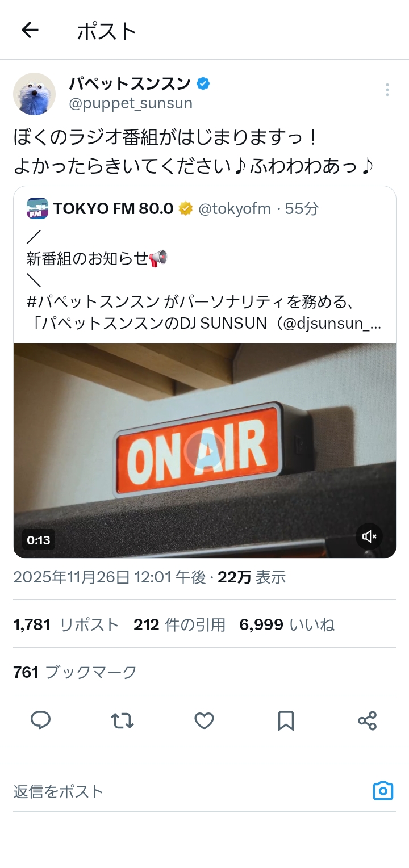
Task: Open the パペットスンスン profile avatar
Action: [x=35, y=94]
